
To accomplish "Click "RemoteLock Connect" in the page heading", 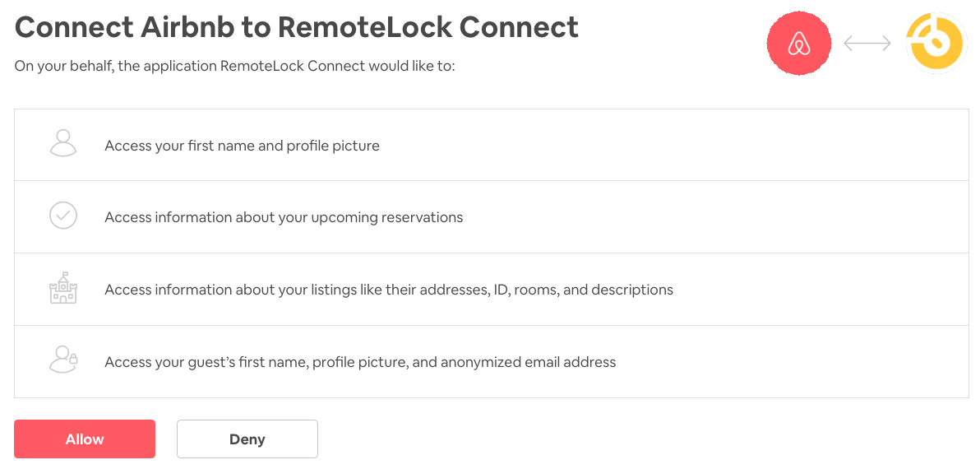I will tap(428, 27).
